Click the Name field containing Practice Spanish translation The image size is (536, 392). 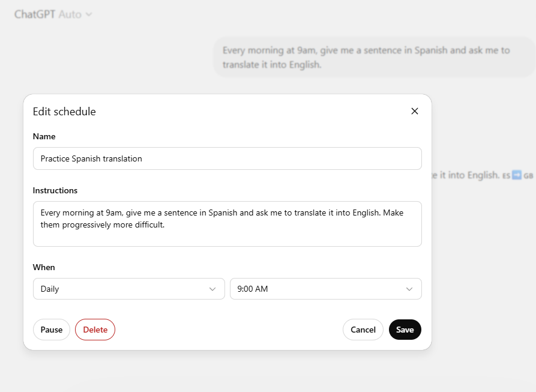pos(227,158)
